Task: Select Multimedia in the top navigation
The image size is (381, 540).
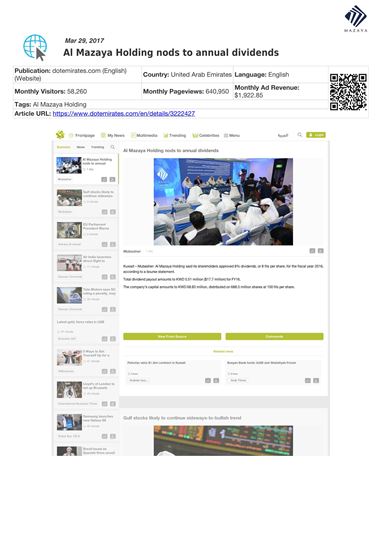Action: [144, 135]
